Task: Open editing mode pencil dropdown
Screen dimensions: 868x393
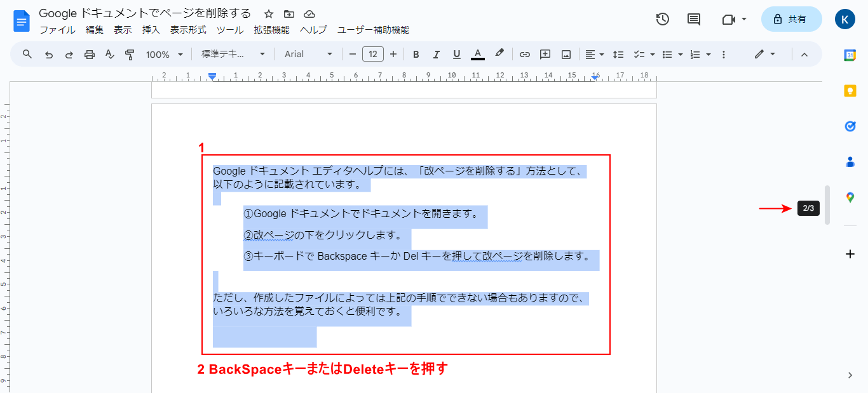Action: [764, 55]
